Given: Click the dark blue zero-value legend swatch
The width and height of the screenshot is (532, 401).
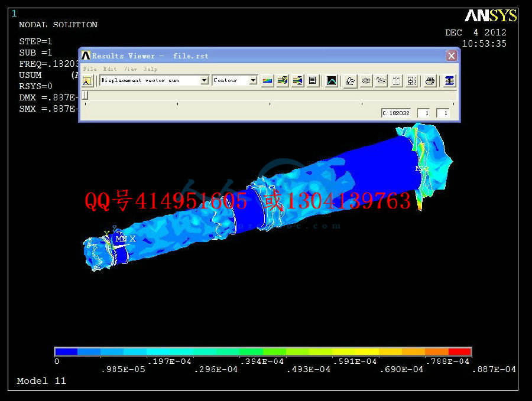Looking at the screenshot, I should pyautogui.click(x=66, y=351).
